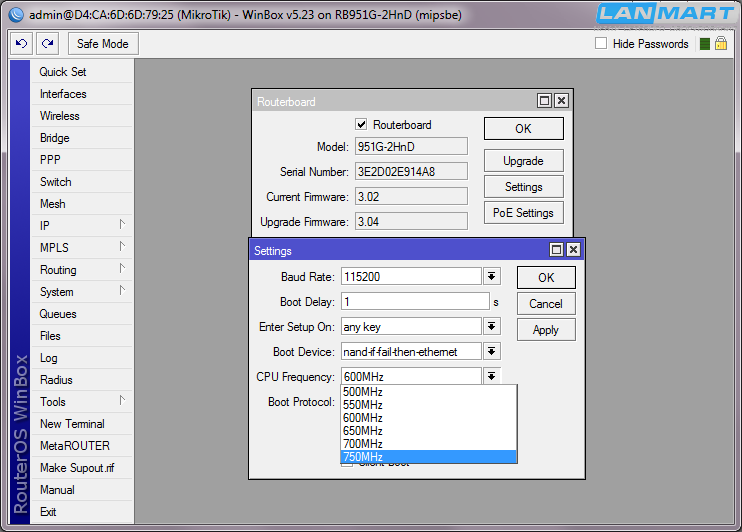Click the green status indicator icon
The image size is (742, 532).
(705, 44)
